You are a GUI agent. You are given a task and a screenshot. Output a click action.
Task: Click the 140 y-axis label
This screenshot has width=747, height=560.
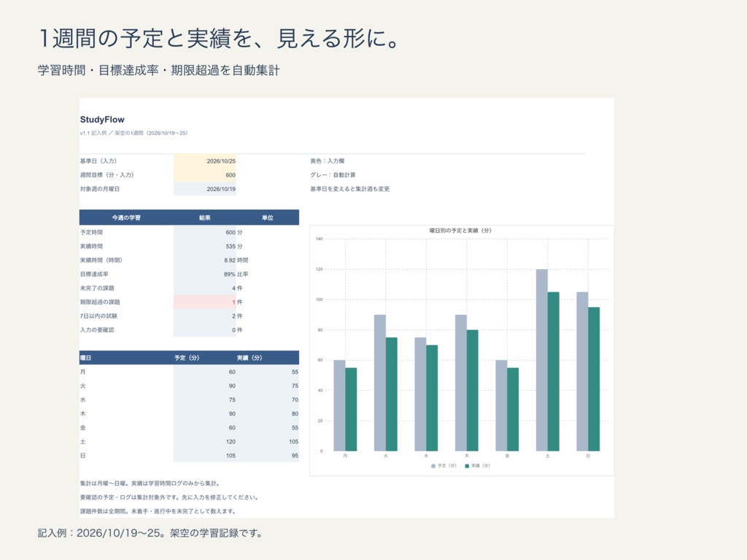point(320,239)
